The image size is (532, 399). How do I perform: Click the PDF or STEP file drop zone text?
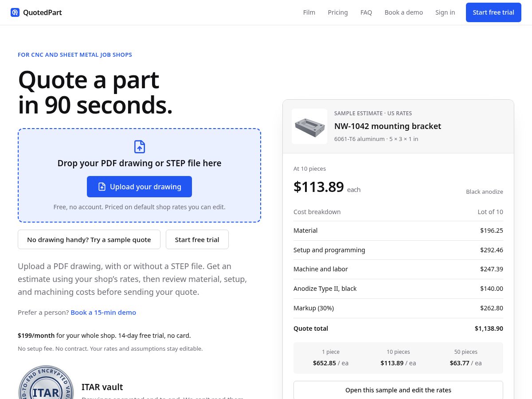(139, 163)
